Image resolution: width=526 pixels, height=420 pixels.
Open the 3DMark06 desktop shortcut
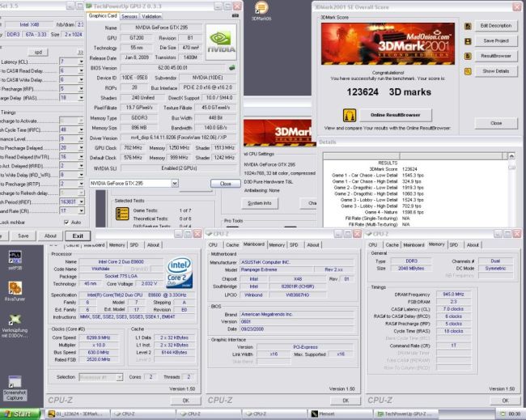(x=261, y=11)
